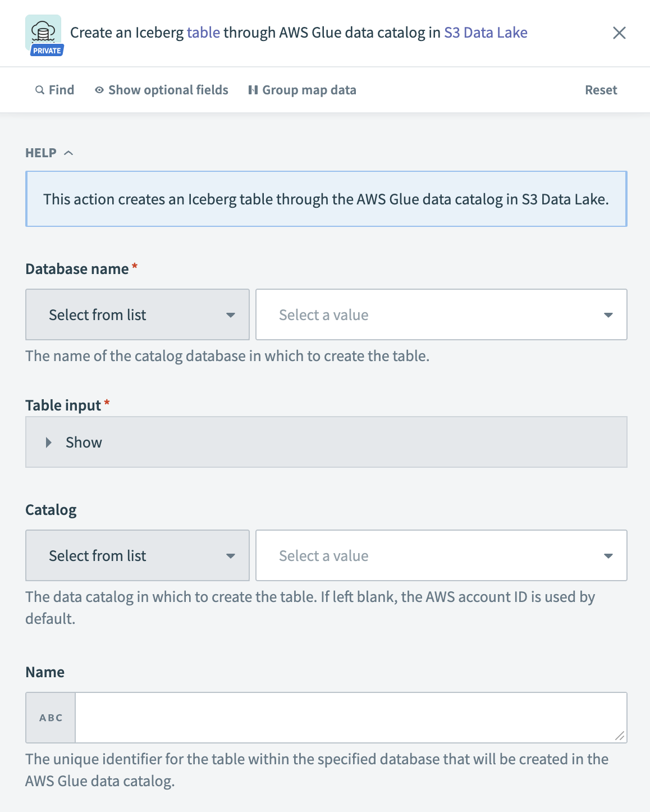The image size is (650, 812).
Task: Open the Catalog Select from list dropdown
Action: coord(137,555)
